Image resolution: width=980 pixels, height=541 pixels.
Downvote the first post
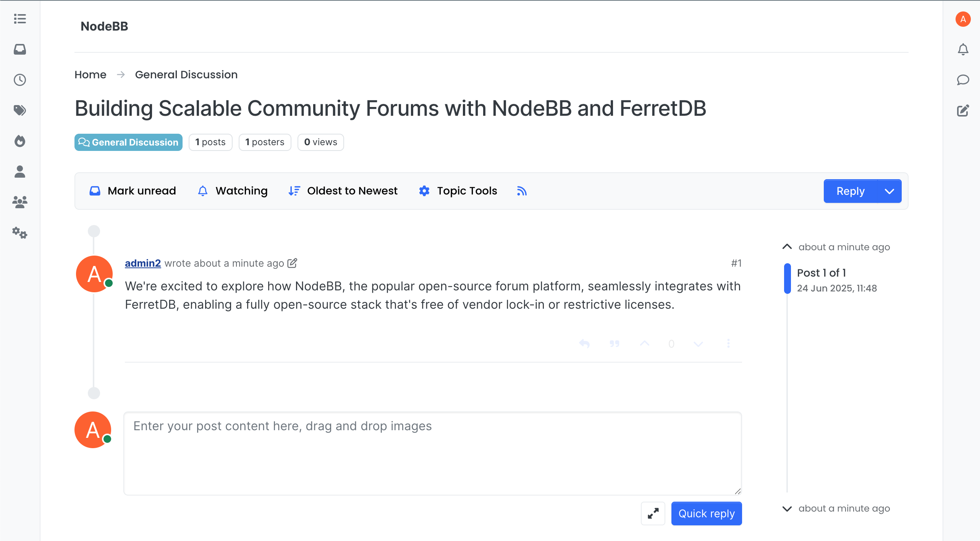pos(698,343)
